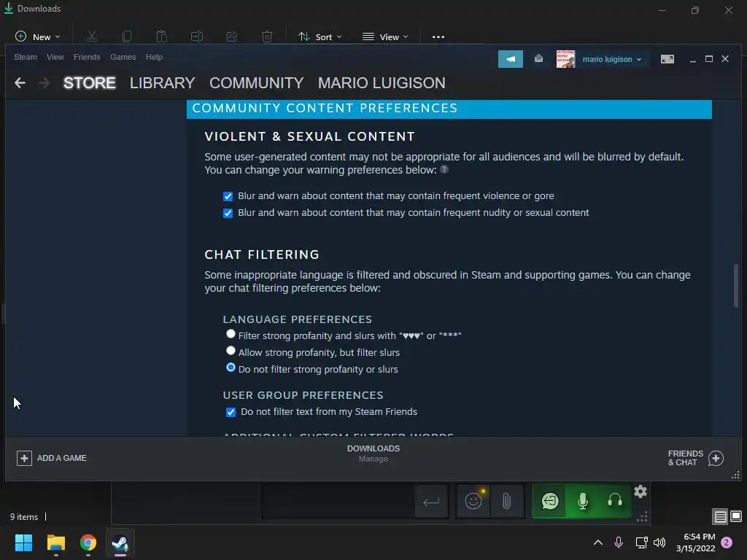Click the send enter arrow button
747x560 pixels.
tap(431, 502)
